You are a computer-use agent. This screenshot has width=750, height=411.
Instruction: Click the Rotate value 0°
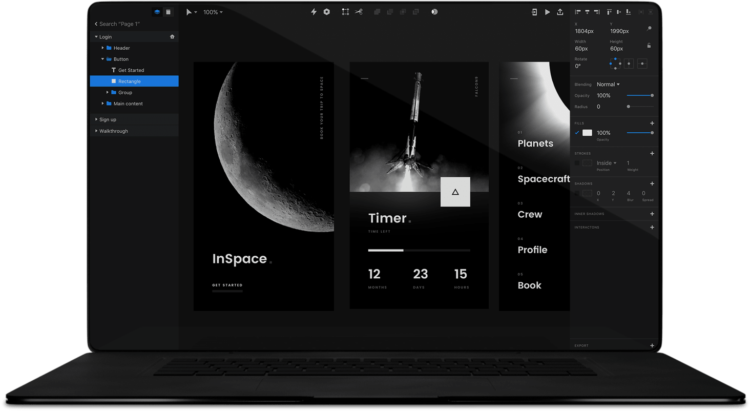[578, 66]
